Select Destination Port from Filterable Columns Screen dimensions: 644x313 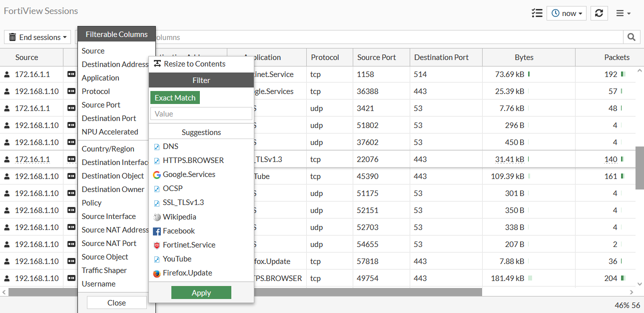click(109, 118)
